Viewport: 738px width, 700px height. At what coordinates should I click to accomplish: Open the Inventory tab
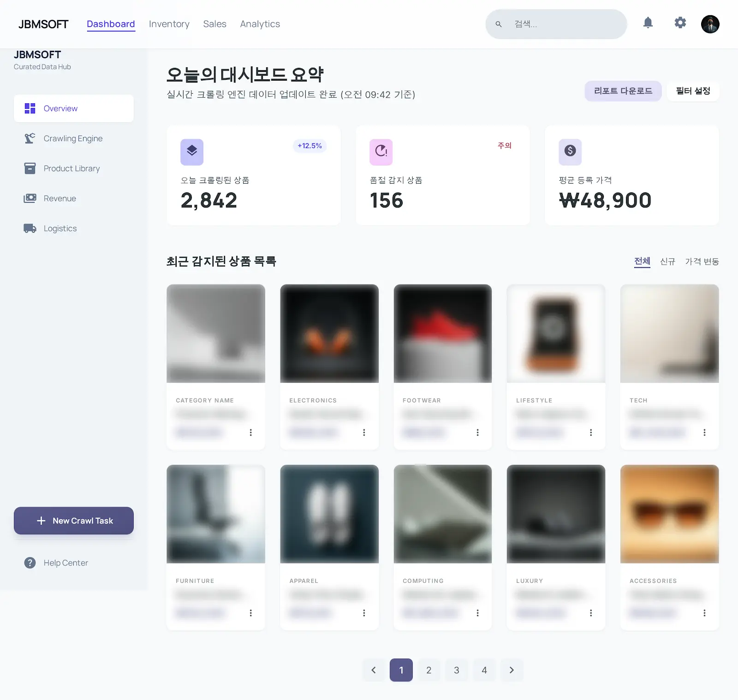pyautogui.click(x=169, y=24)
